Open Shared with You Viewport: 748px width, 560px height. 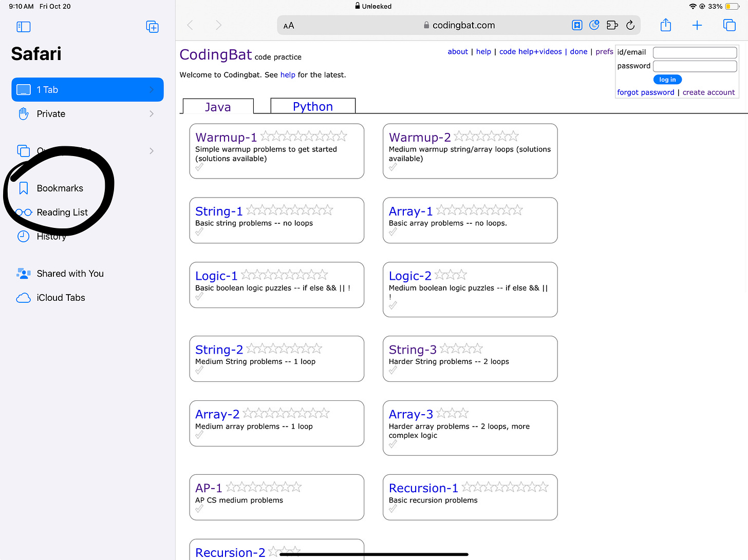tap(70, 274)
